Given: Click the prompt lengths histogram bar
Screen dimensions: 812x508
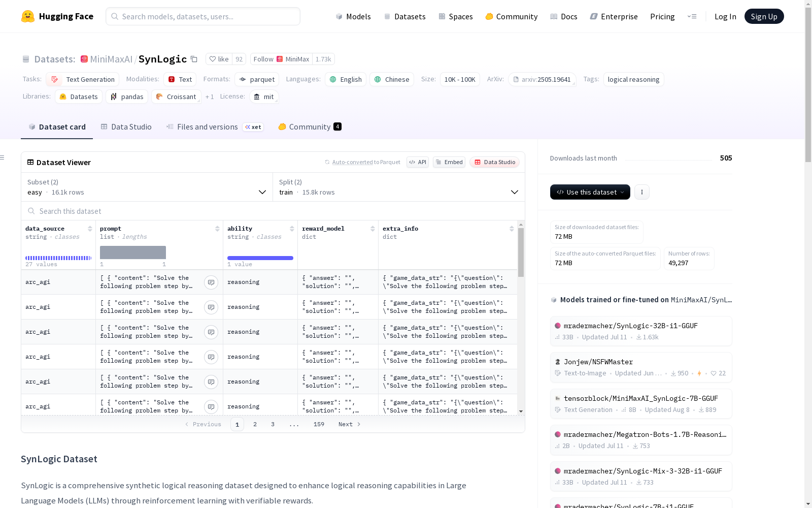Looking at the screenshot, I should (x=133, y=252).
